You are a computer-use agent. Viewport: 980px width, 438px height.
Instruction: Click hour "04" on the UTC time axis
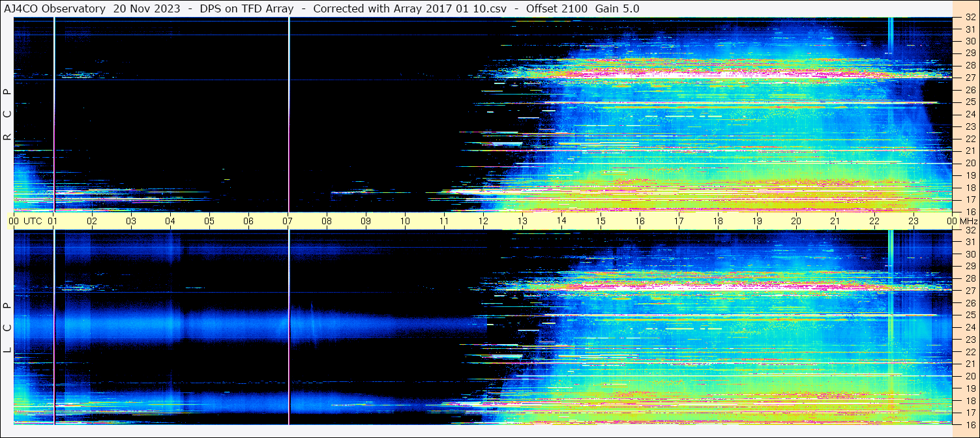pos(170,221)
